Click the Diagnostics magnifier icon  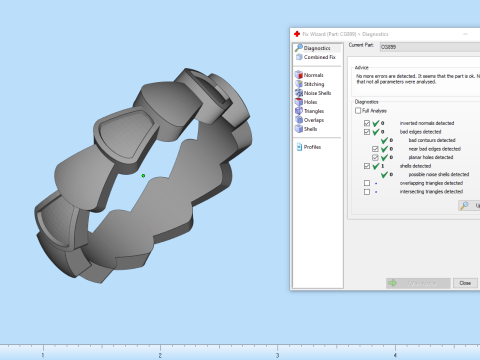click(x=299, y=48)
